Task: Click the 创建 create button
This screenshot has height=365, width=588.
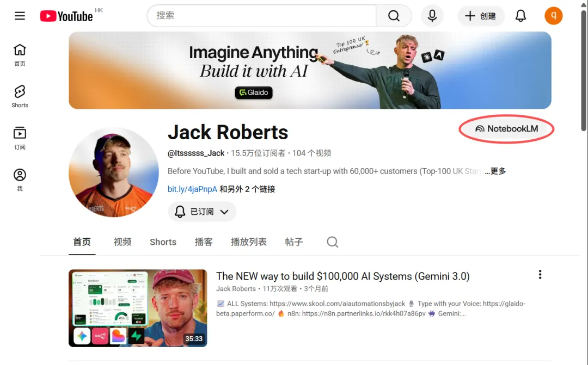Action: coord(481,16)
